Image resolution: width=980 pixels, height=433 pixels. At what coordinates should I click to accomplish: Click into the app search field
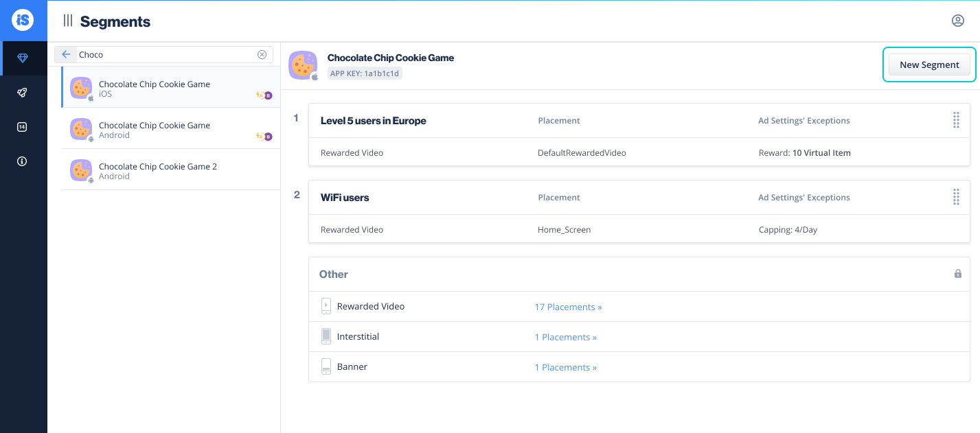[x=165, y=55]
